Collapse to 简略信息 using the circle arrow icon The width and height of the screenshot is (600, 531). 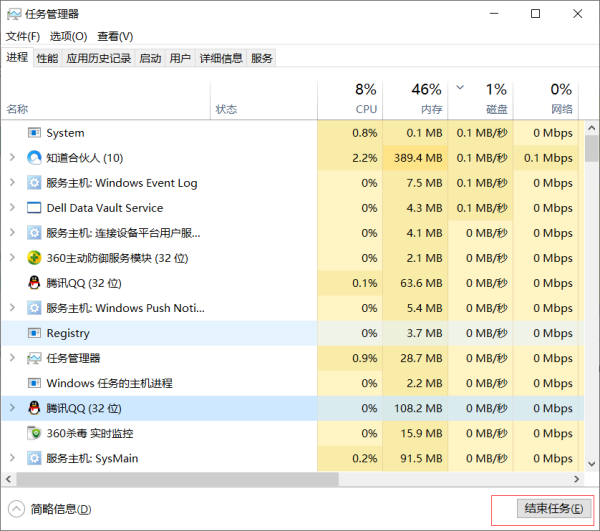tap(16, 509)
